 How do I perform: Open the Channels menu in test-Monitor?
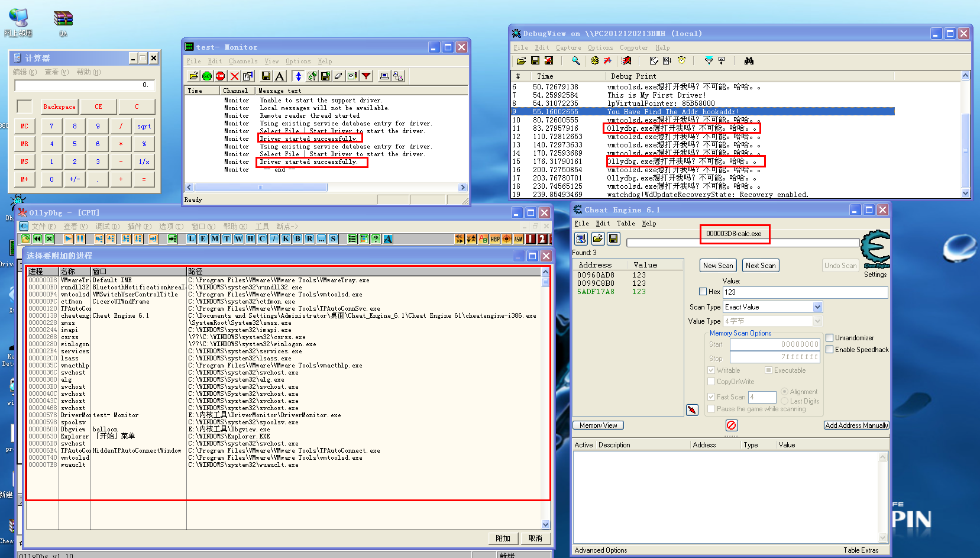point(243,62)
